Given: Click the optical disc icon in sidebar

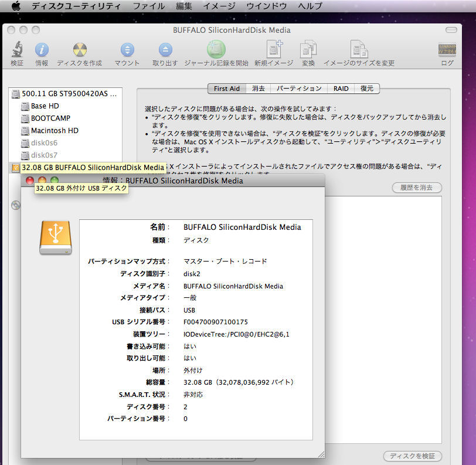Looking at the screenshot, I should 15,205.
